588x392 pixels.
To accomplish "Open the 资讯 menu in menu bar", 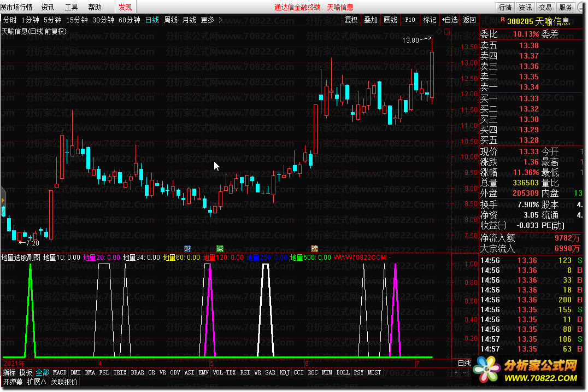I will pyautogui.click(x=48, y=7).
